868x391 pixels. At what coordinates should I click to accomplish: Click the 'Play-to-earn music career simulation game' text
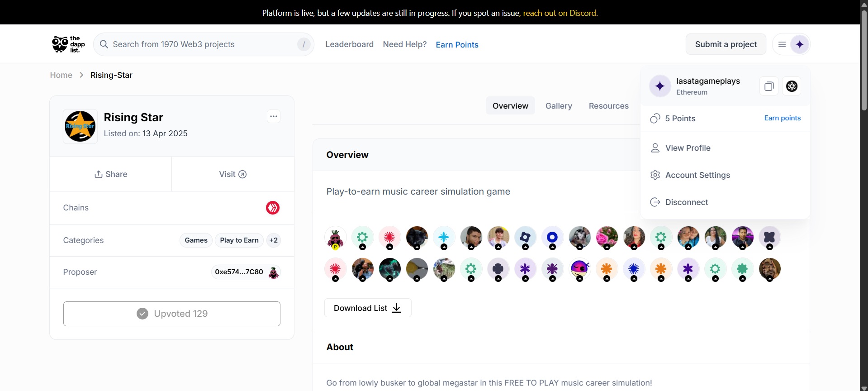[x=418, y=191]
